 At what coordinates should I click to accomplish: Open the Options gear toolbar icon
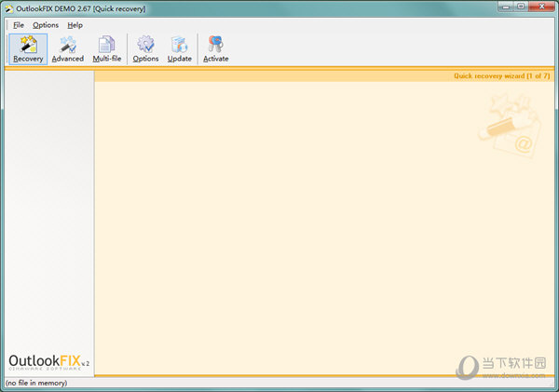click(145, 49)
